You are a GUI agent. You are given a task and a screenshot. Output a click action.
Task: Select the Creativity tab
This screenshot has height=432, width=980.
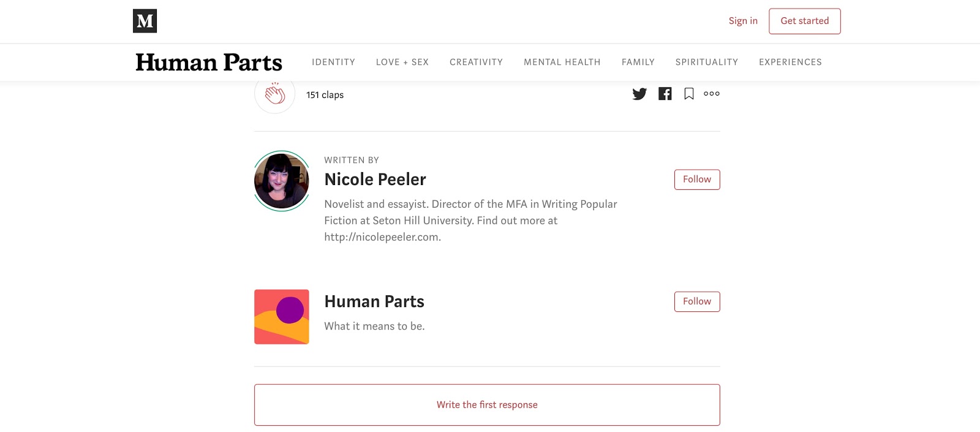(x=476, y=62)
